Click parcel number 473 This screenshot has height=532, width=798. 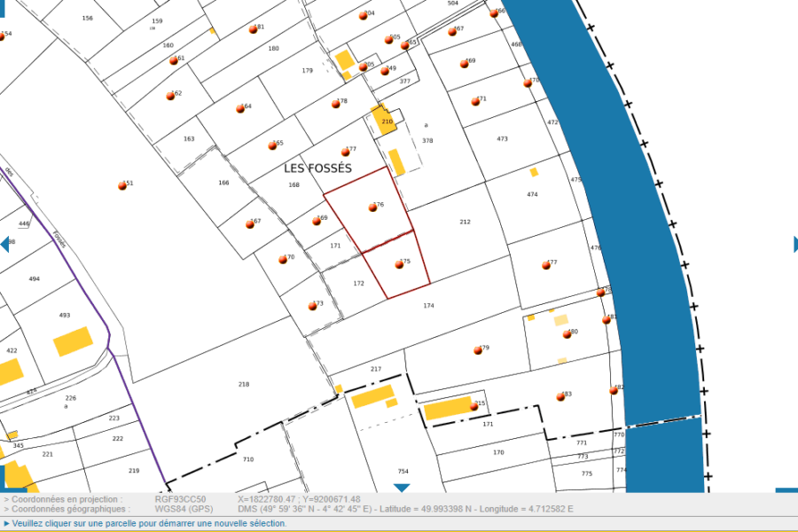coord(503,139)
